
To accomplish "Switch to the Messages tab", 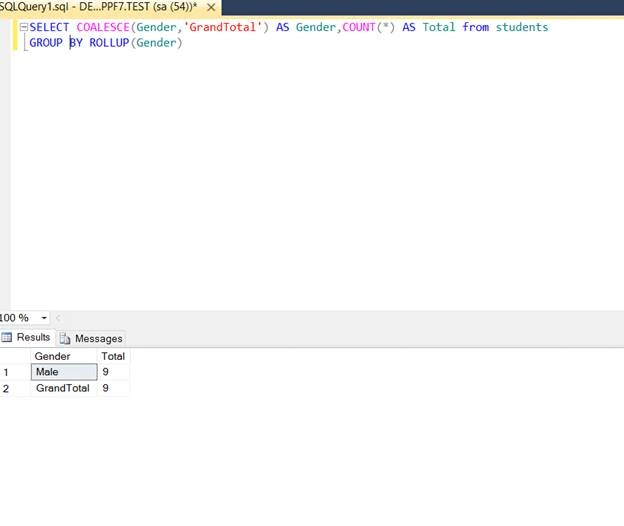I will (91, 339).
